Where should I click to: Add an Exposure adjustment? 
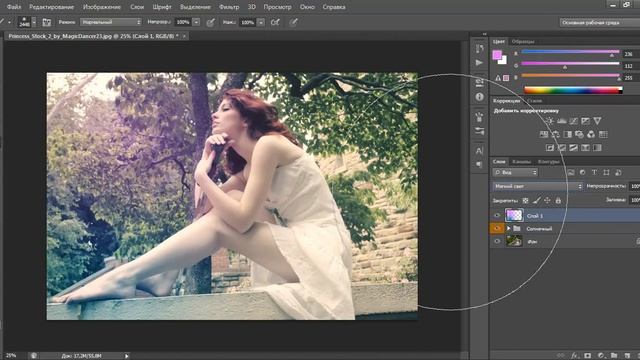click(585, 121)
